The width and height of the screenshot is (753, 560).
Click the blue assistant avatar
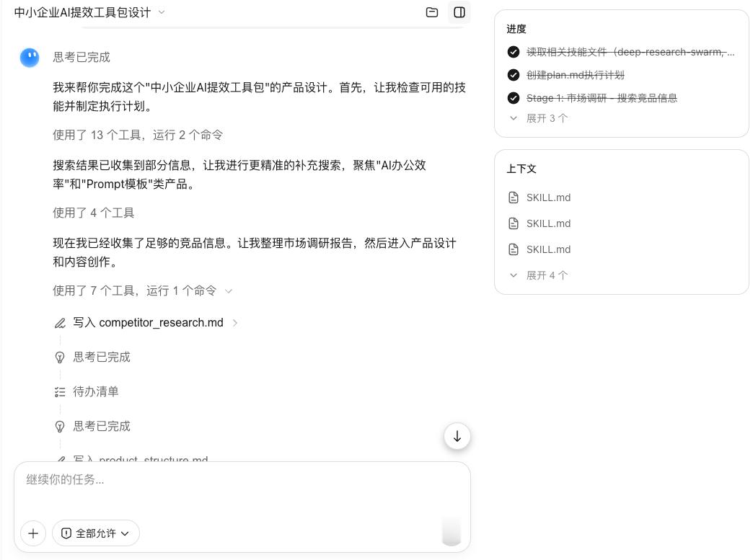click(30, 58)
